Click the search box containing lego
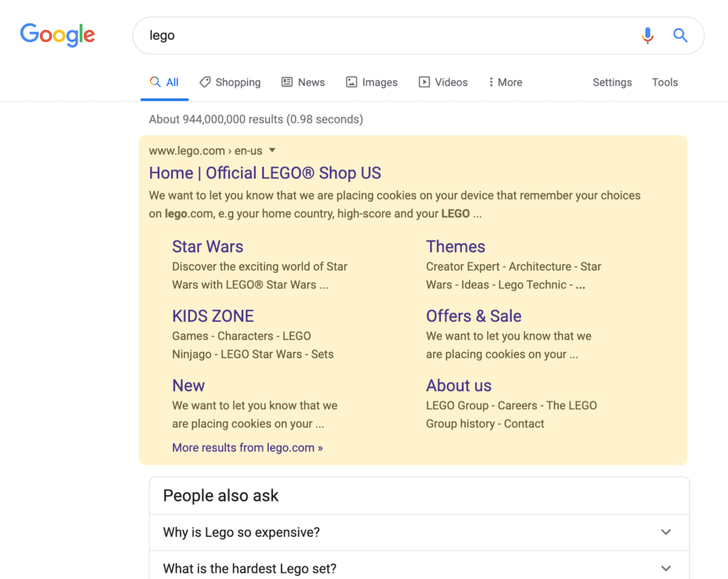The height and width of the screenshot is (579, 728). [418, 36]
